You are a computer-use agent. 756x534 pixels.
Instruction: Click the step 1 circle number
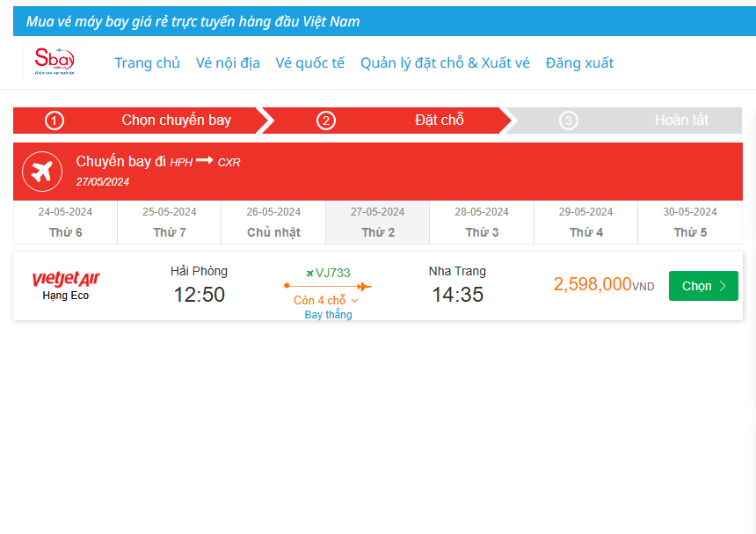click(55, 121)
